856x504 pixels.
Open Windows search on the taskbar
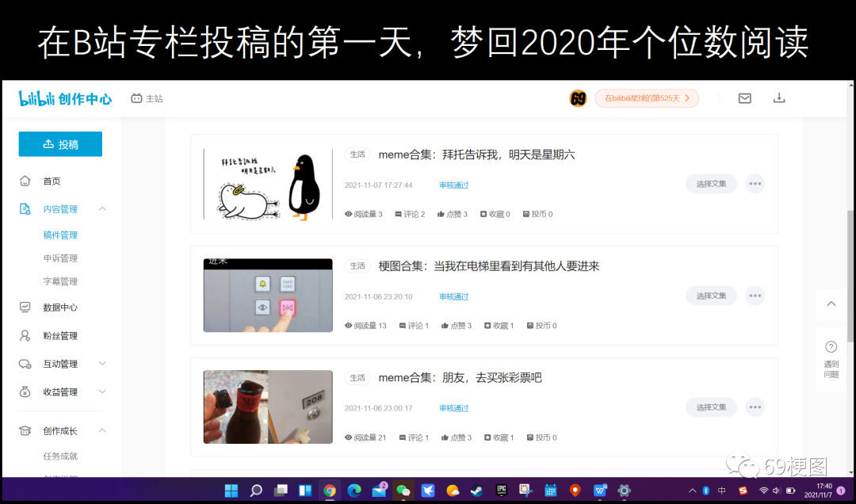click(256, 491)
